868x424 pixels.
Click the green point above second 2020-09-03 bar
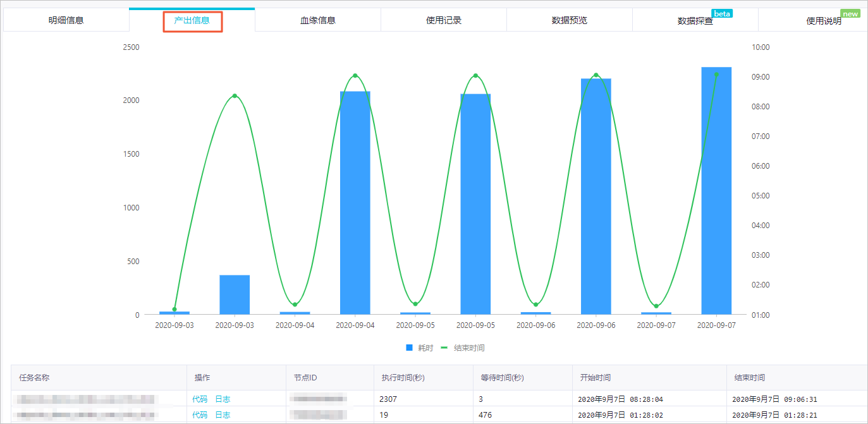(235, 96)
